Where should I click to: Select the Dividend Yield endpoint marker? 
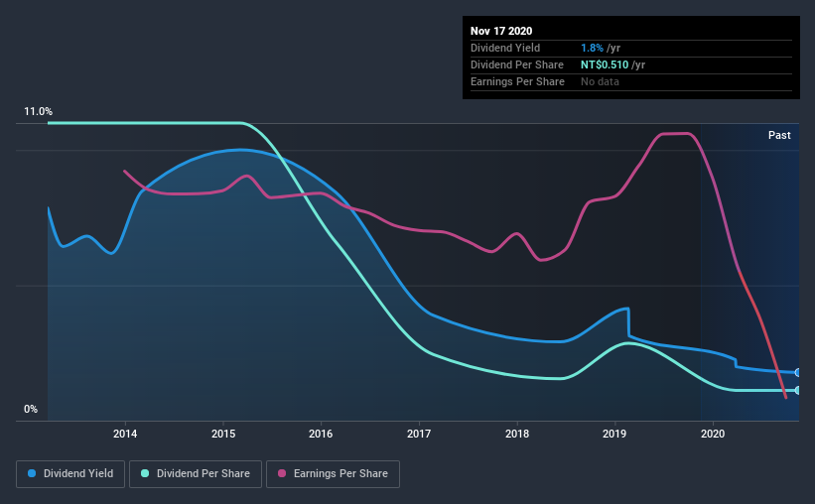798,373
